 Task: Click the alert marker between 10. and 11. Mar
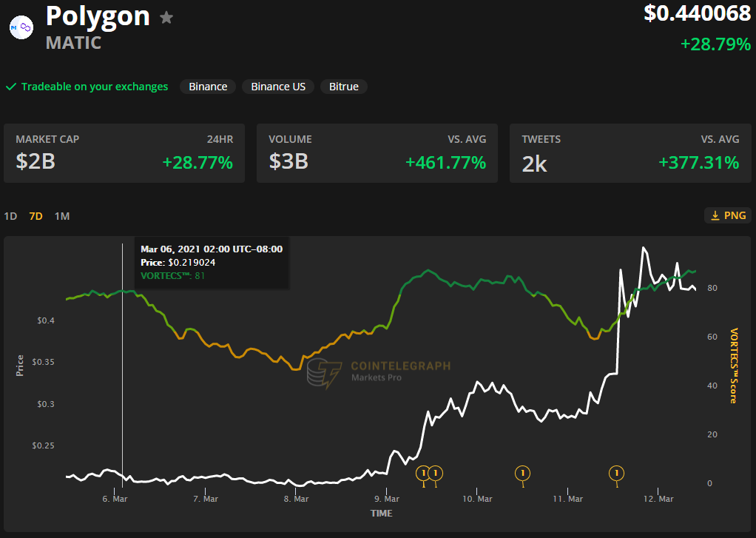tap(523, 472)
